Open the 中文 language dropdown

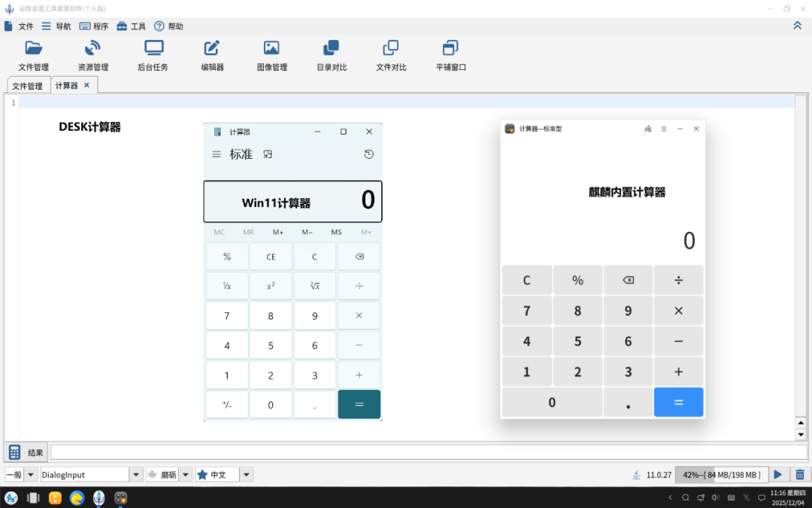tap(247, 474)
